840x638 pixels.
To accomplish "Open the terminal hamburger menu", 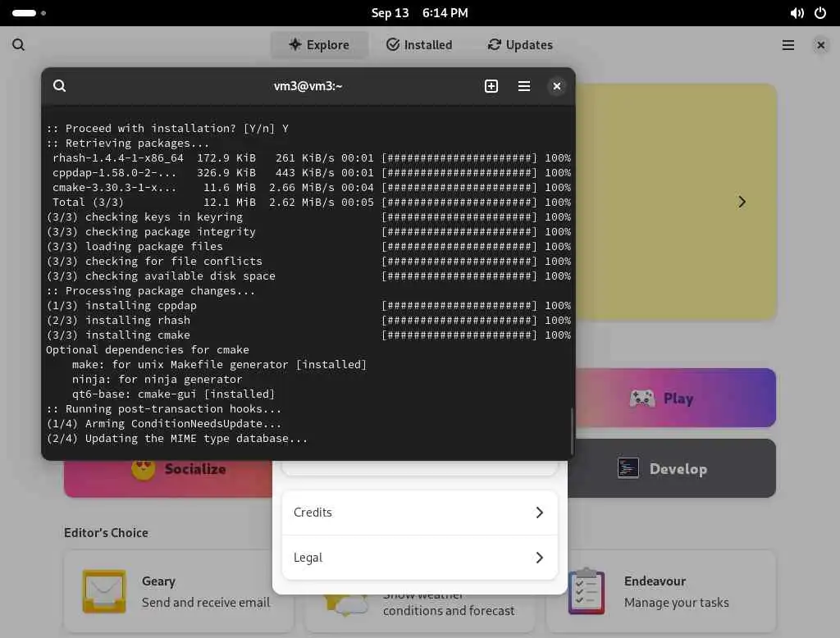I will pos(524,86).
